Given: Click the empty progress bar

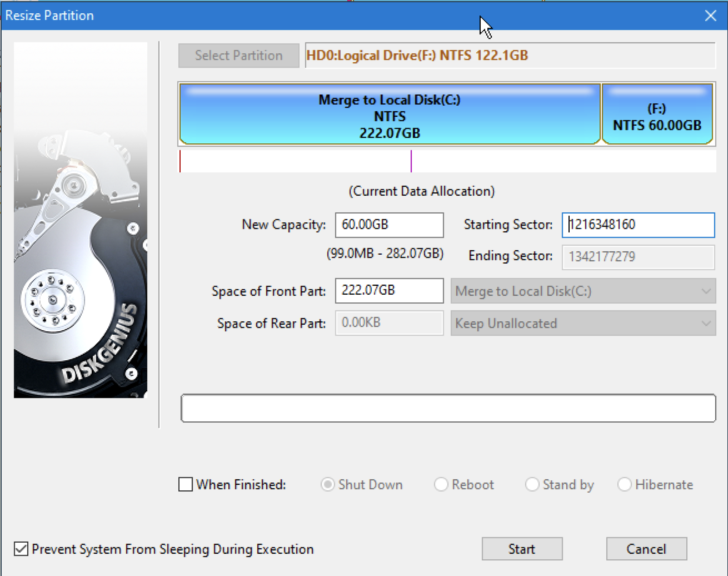Looking at the screenshot, I should point(448,408).
